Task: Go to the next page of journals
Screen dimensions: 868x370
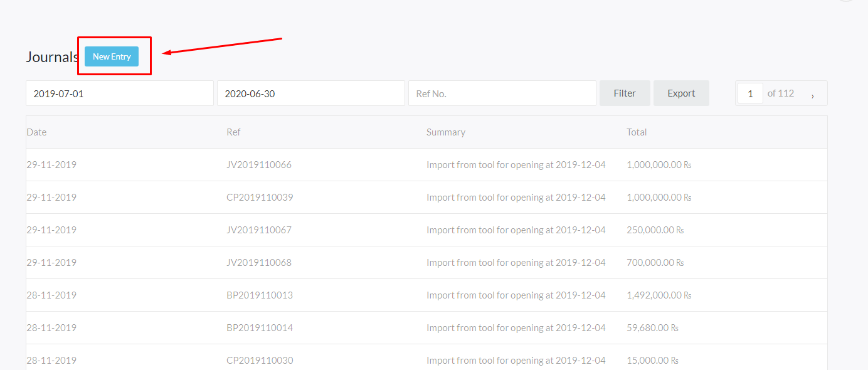Action: click(813, 94)
